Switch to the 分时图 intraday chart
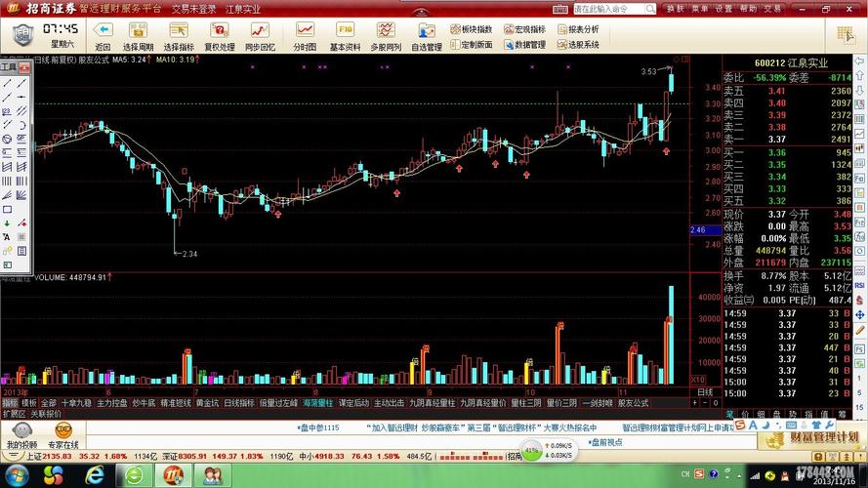Screen dimensions: 868x488 pos(305,36)
